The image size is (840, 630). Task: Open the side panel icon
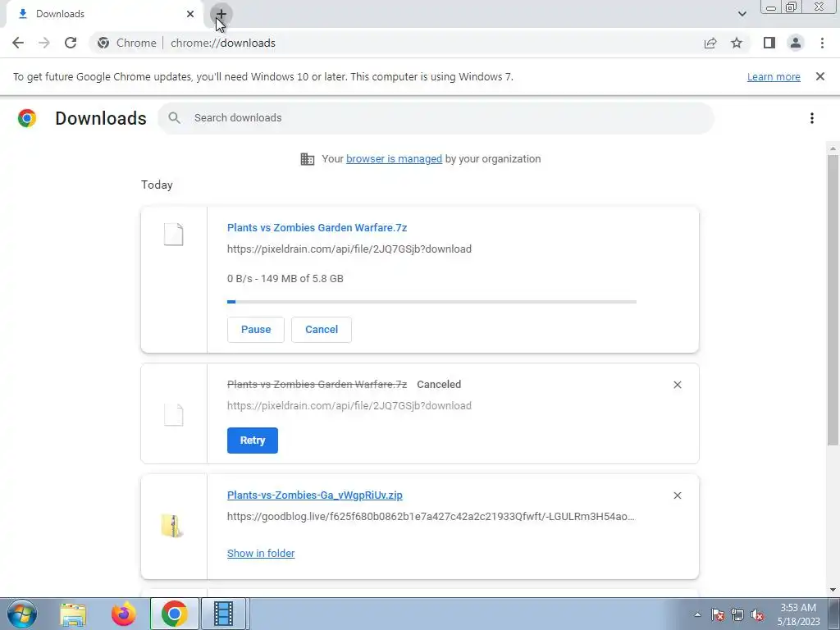[x=769, y=43]
